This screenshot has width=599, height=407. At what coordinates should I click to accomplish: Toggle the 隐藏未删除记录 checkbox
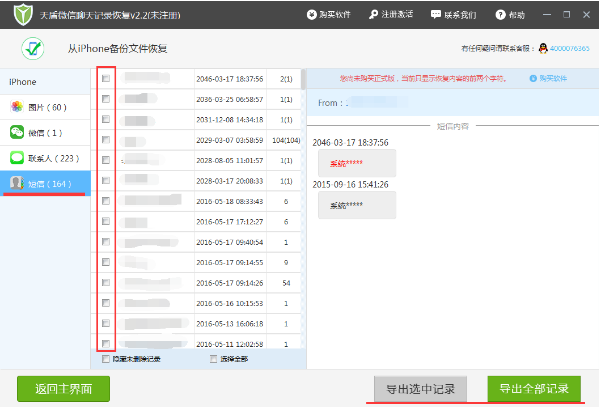click(x=106, y=359)
